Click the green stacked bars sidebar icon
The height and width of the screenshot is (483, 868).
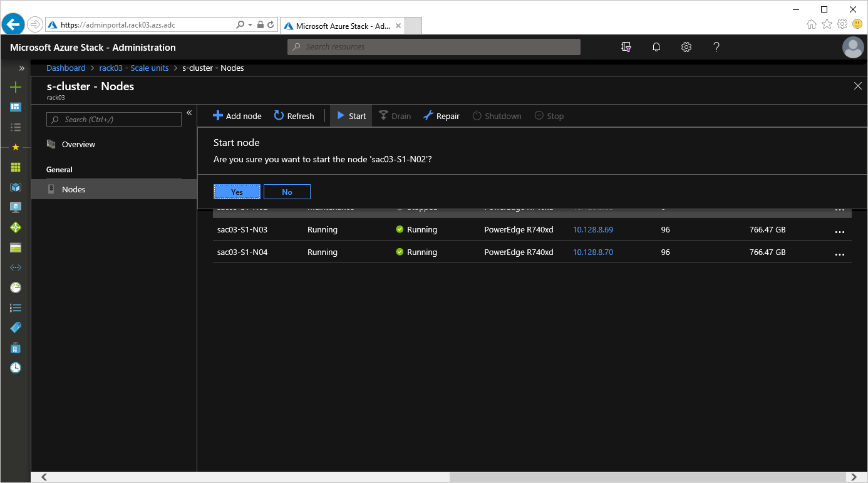click(x=16, y=247)
